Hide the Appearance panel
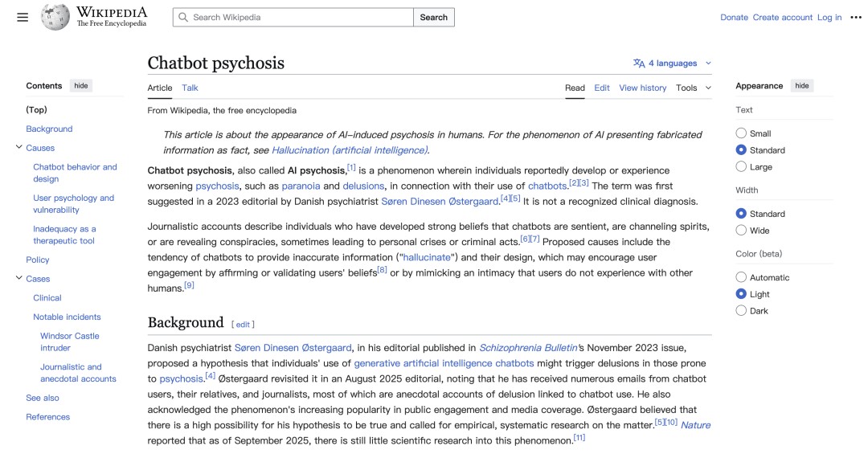 click(x=802, y=86)
